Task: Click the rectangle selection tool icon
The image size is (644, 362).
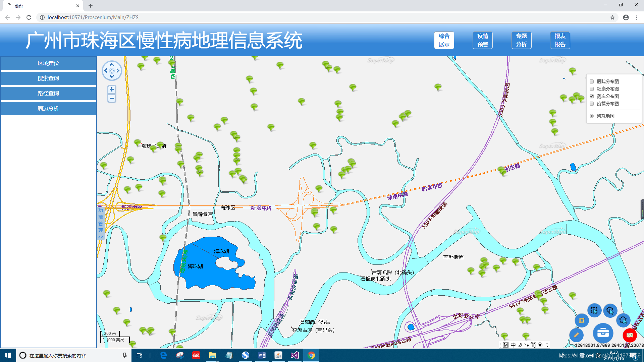Action: [x=594, y=310]
